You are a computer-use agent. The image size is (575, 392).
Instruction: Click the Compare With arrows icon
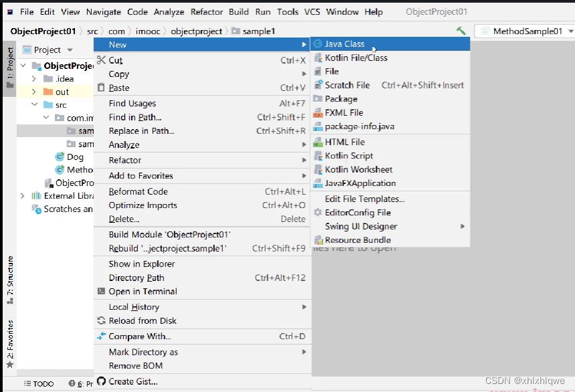point(101,336)
